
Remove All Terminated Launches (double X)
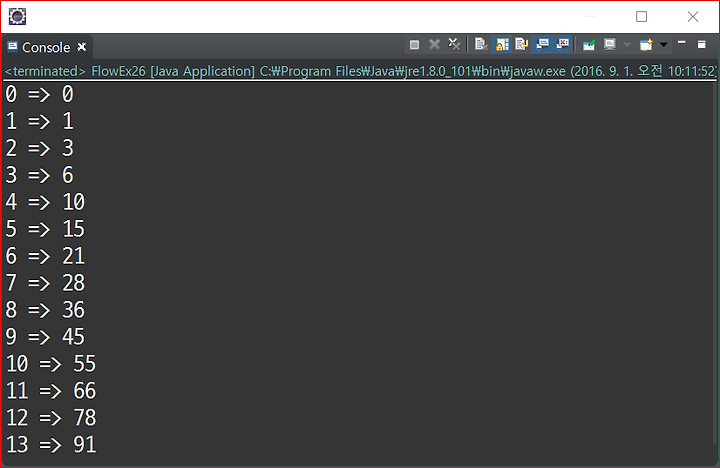[454, 45]
